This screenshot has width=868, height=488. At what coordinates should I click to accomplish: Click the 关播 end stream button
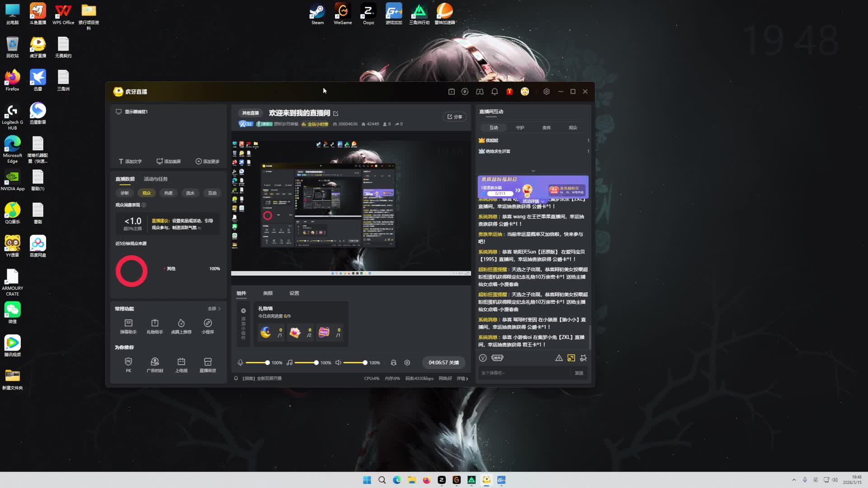(443, 363)
